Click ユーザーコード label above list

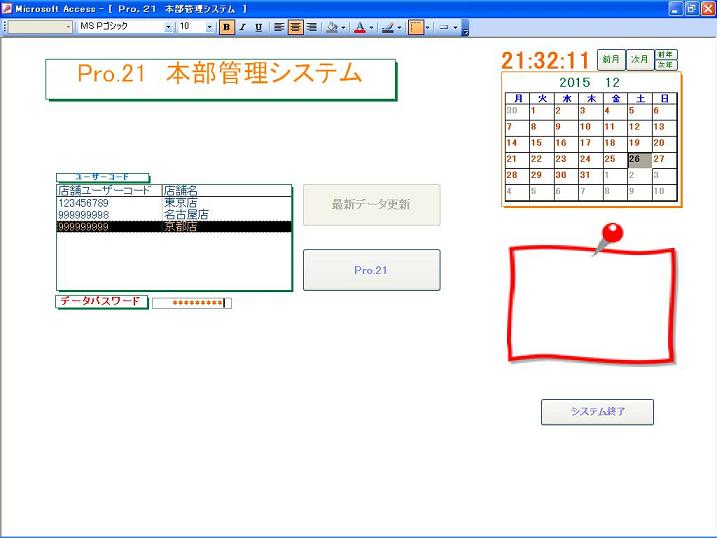click(x=102, y=177)
